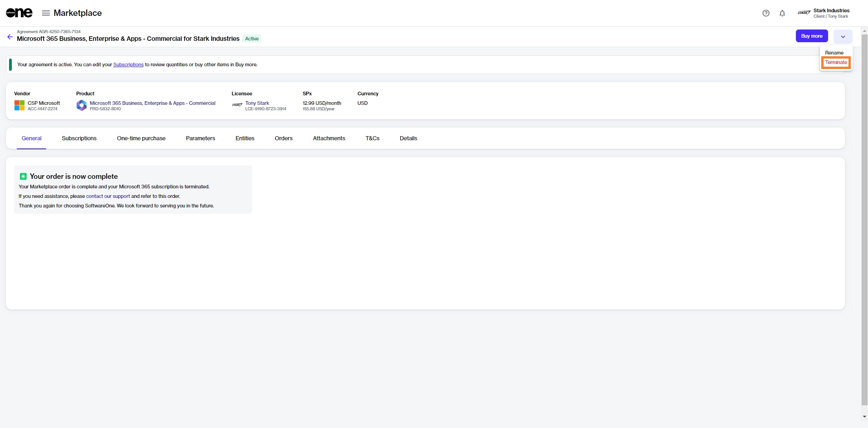Switch to the Subscriptions tab
This screenshot has width=868, height=428.
click(79, 138)
